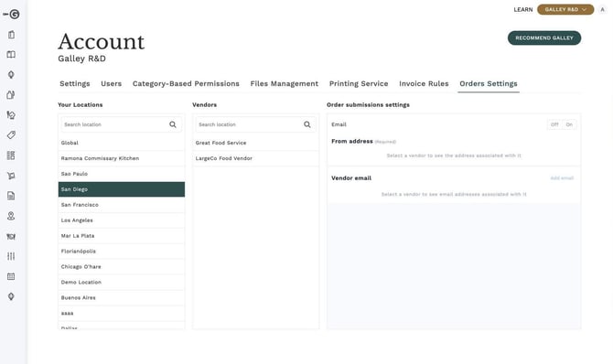This screenshot has height=364, width=613.
Task: Click the Galley G logo icon
Action: [x=11, y=15]
